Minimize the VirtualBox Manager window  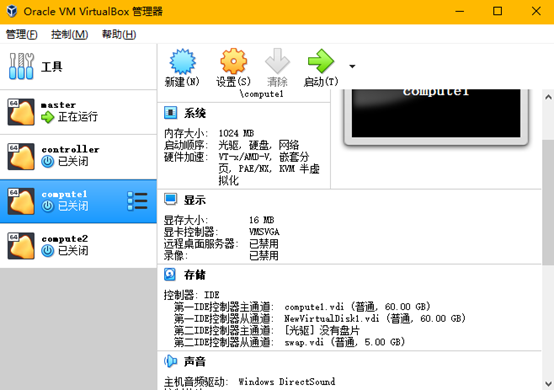459,11
